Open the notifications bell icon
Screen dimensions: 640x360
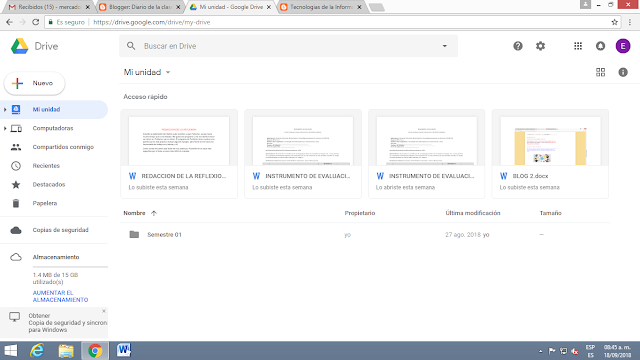tap(600, 46)
